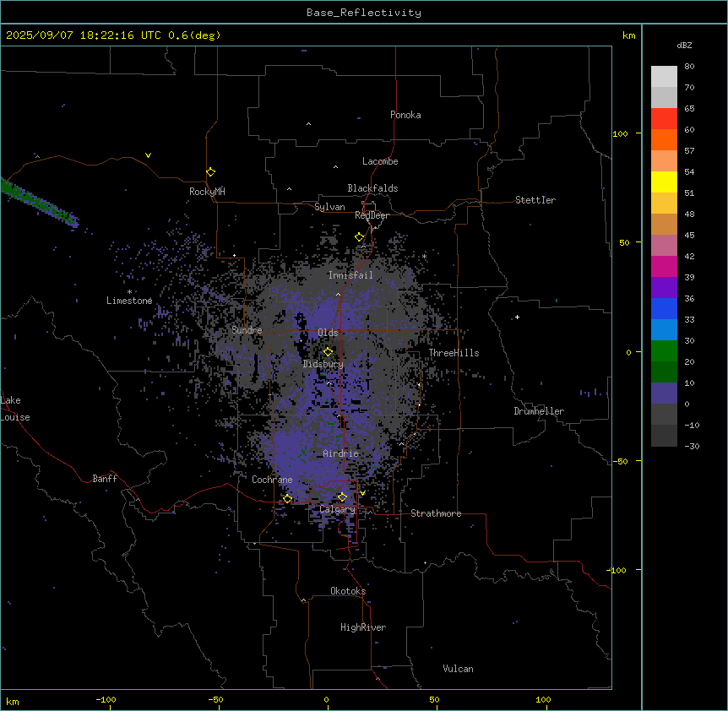
Task: Click the Lacombe label
Action: tap(380, 161)
